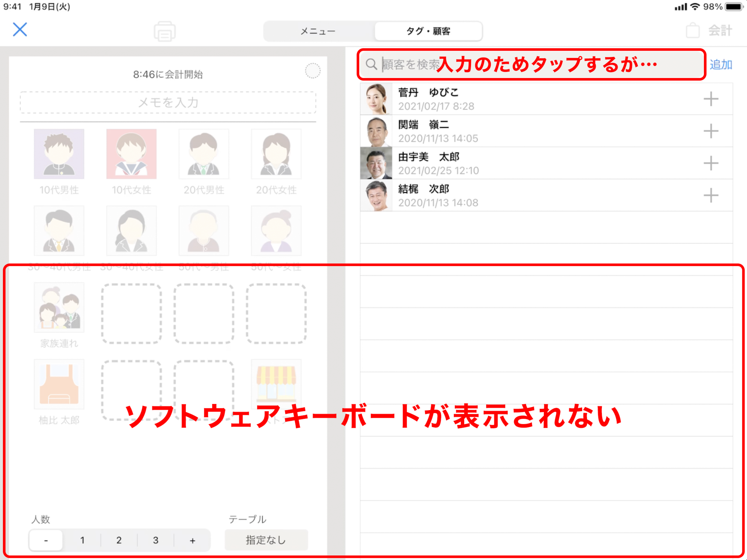Screen dimensions: 747x560
Task: Increase 人数 with plus button
Action: pyautogui.click(x=193, y=540)
